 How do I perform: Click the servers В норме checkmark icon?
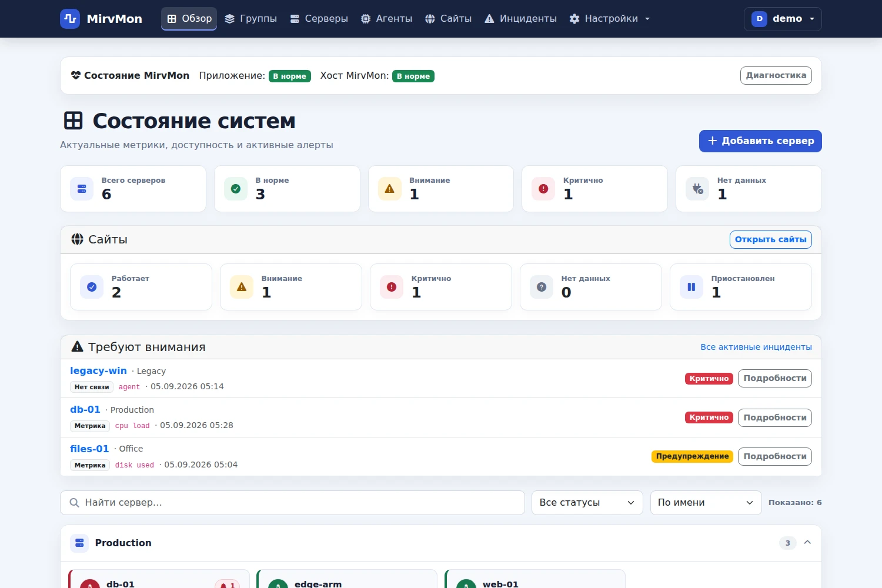236,189
